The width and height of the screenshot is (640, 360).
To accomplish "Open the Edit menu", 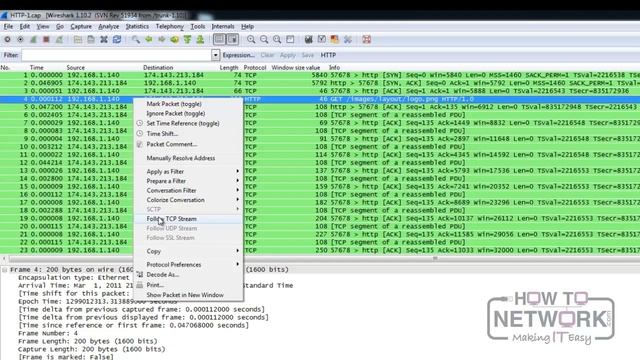I will click(x=24, y=27).
